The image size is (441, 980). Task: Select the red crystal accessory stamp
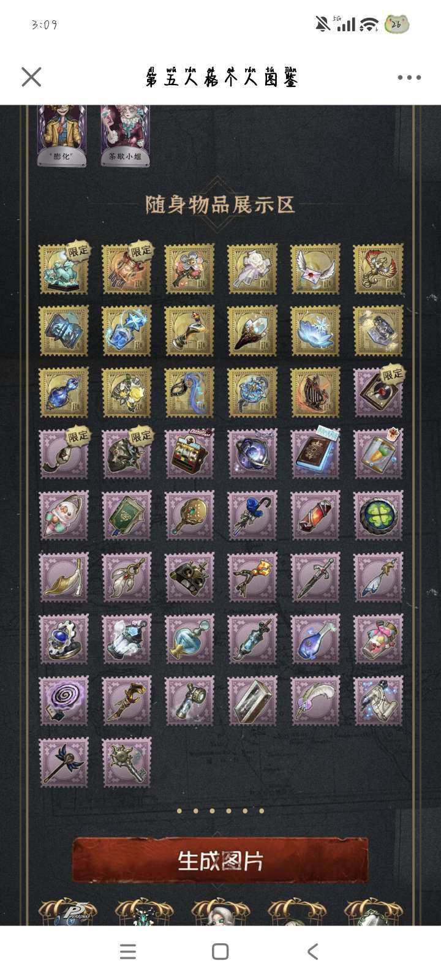315,515
